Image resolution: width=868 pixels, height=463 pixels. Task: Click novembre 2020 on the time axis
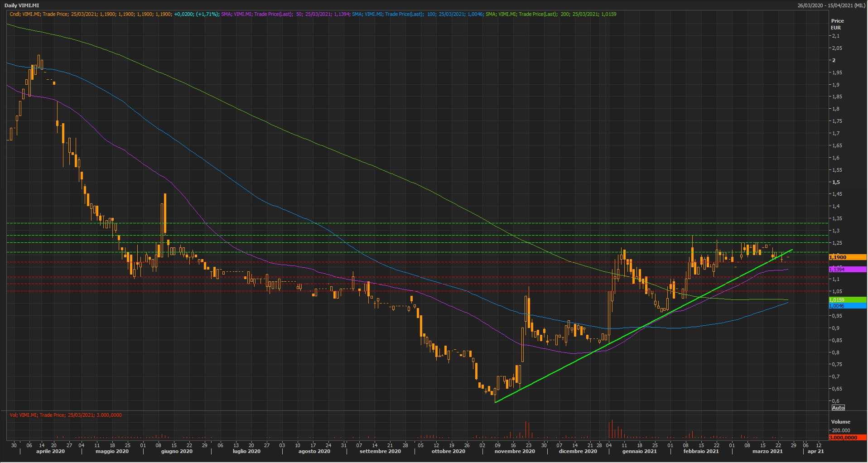[x=515, y=451]
